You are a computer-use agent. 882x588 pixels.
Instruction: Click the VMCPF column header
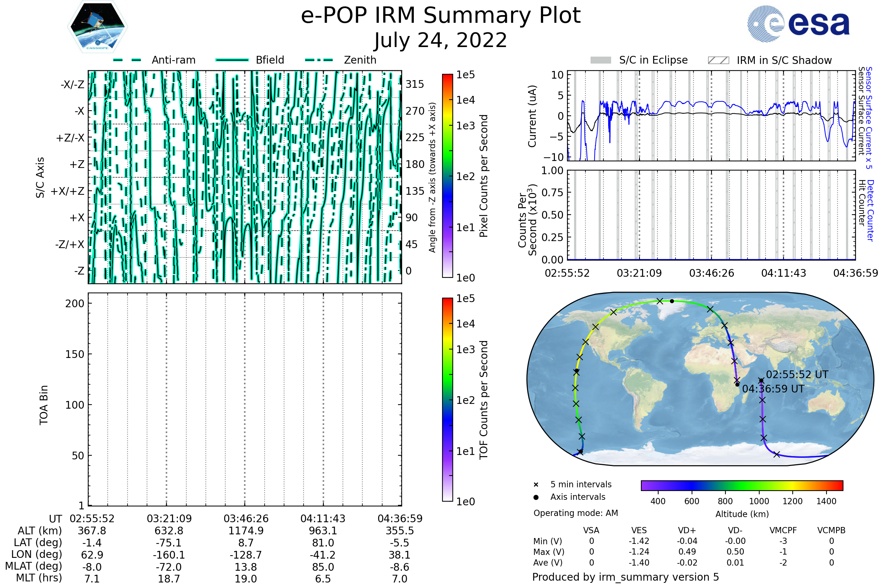[x=783, y=530]
